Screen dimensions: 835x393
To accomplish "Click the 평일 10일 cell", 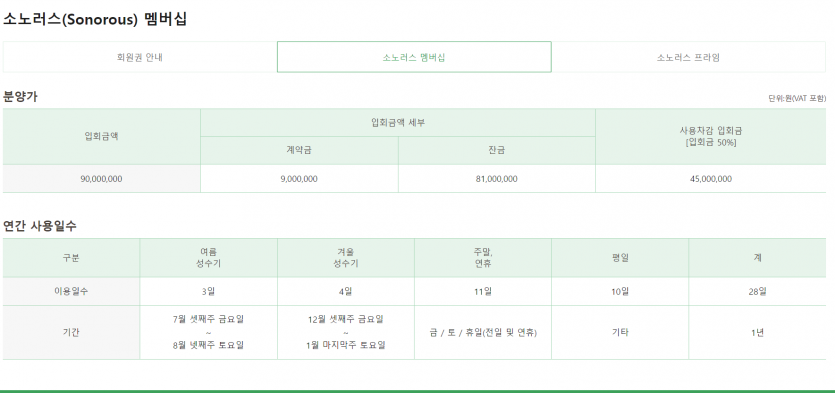I will pyautogui.click(x=620, y=291).
